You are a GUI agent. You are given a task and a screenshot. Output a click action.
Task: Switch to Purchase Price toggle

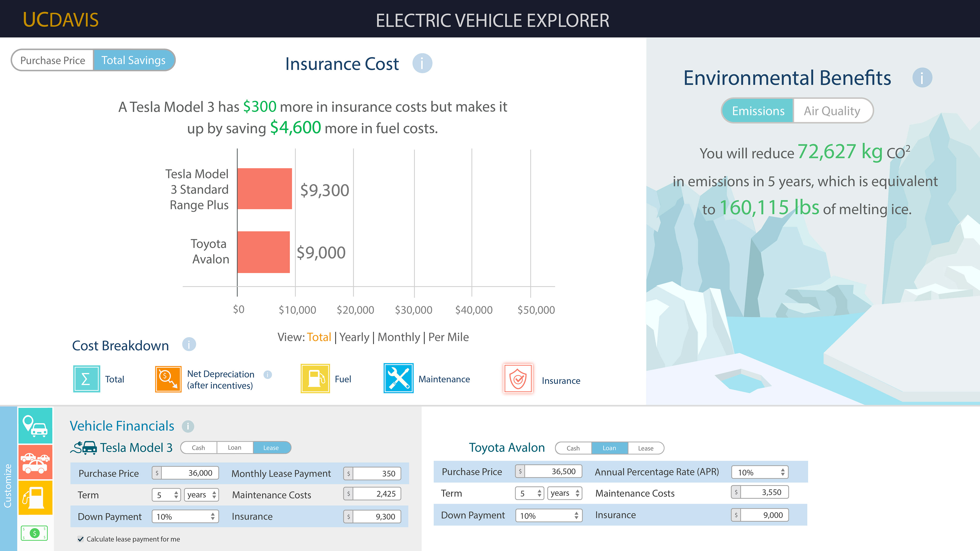(x=53, y=60)
